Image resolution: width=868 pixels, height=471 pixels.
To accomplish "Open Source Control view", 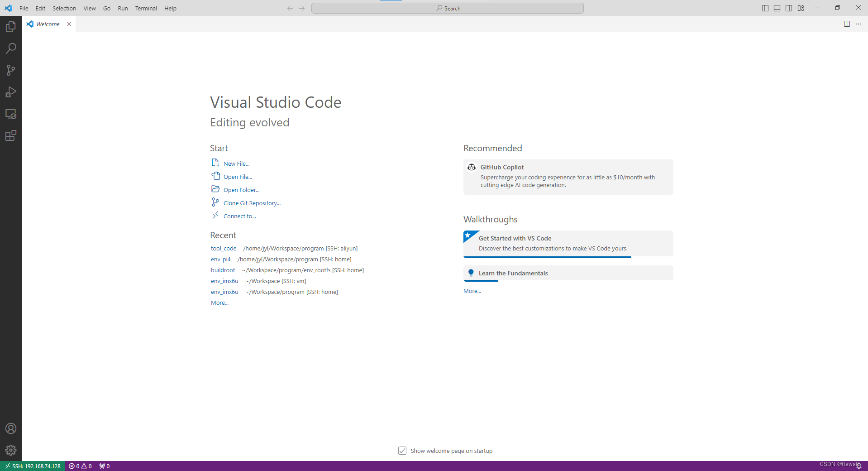I will (x=11, y=70).
